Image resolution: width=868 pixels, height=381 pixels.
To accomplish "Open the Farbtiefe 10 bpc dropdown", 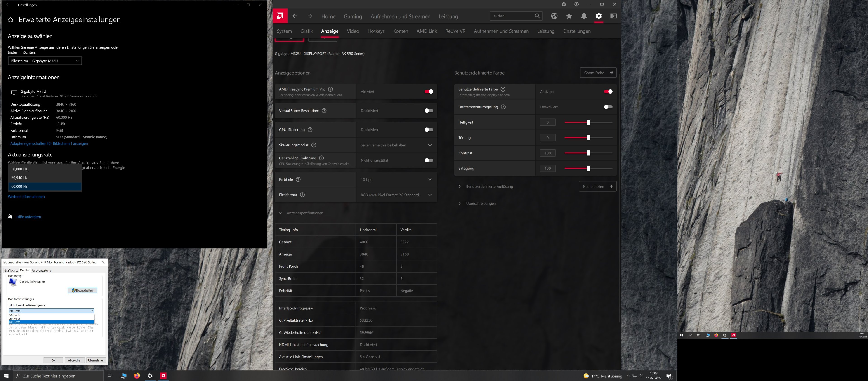I will point(396,180).
